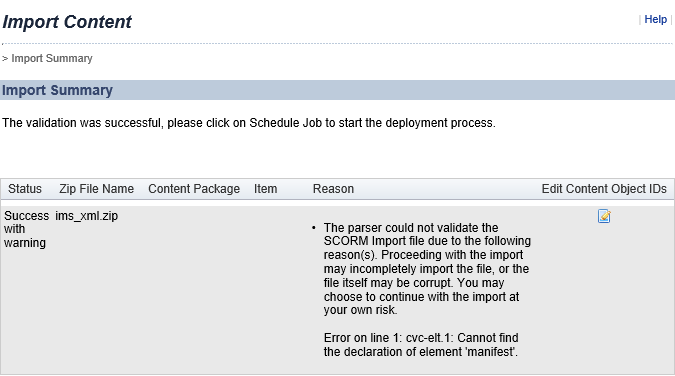This screenshot has height=376, width=675.
Task: Click the Reason column header
Action: [333, 189]
